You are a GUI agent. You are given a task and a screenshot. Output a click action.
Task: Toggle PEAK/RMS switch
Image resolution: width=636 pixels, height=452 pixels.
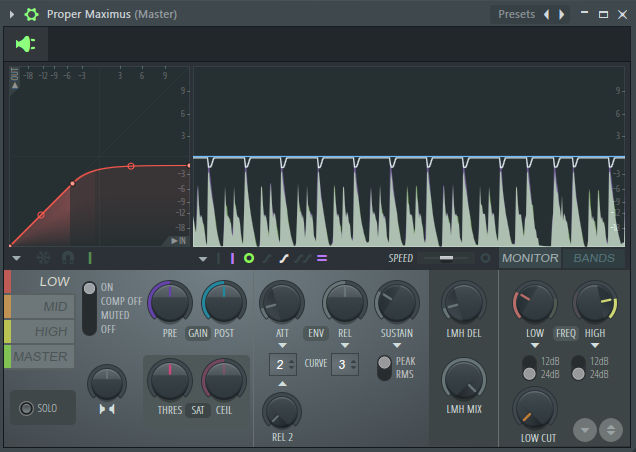point(384,368)
